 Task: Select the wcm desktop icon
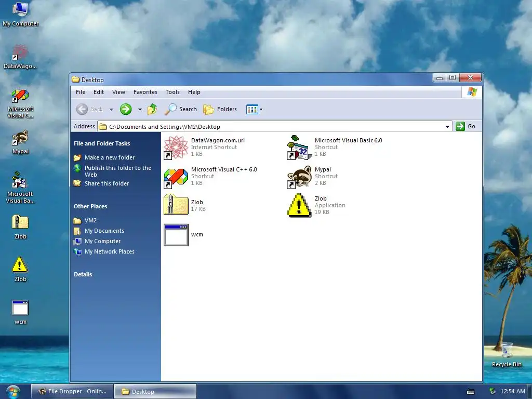pyautogui.click(x=20, y=312)
